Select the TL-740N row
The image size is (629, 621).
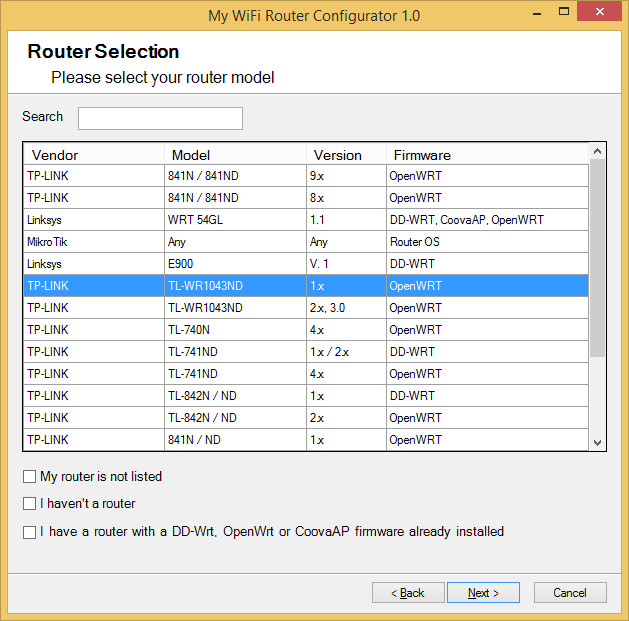click(306, 330)
